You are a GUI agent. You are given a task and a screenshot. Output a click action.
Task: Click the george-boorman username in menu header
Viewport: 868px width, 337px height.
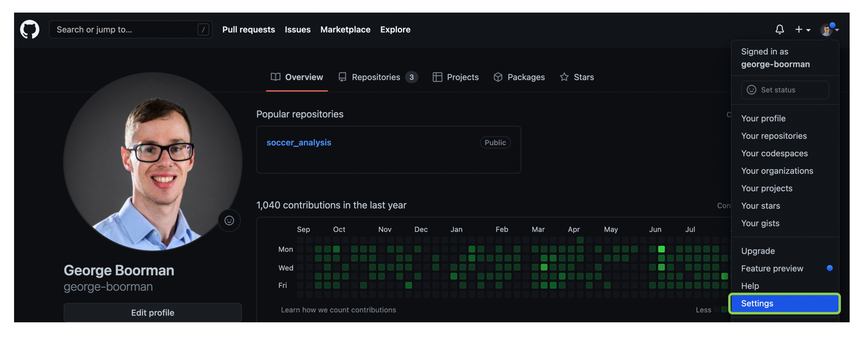pos(775,64)
